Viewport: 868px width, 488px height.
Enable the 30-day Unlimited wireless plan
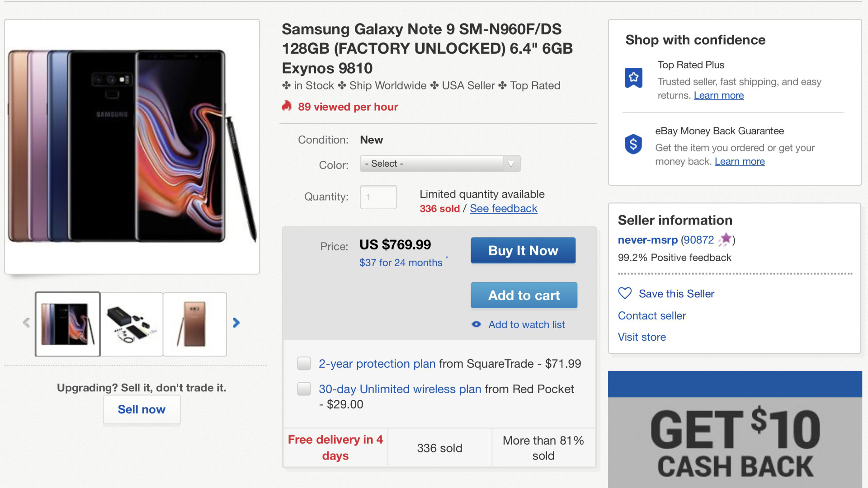[304, 389]
